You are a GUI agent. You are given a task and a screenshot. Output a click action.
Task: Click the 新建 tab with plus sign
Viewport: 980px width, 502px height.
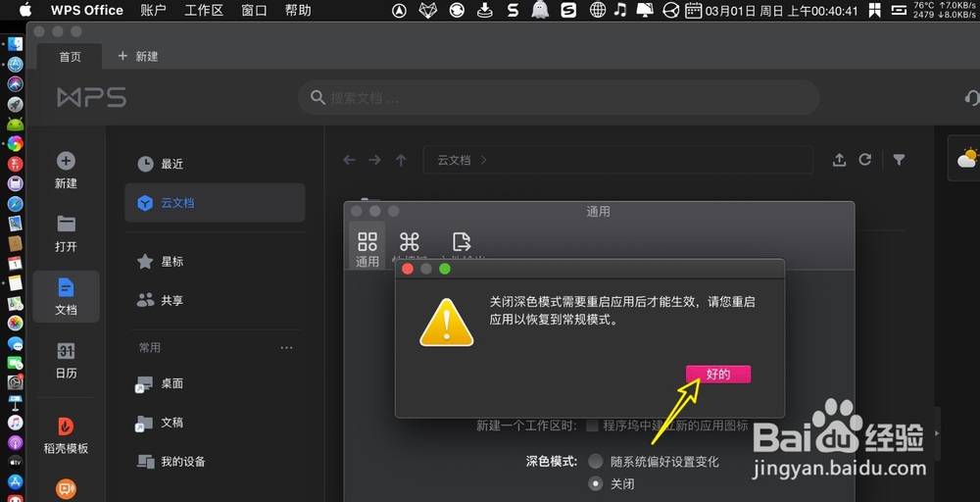click(138, 56)
